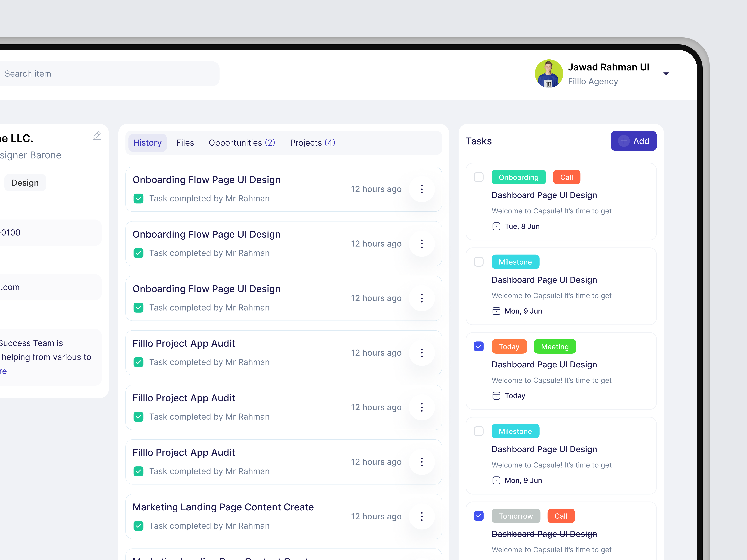This screenshot has height=560, width=747.
Task: Click the three-dot menu on Marketing Landing Page Content Create
Action: [422, 516]
